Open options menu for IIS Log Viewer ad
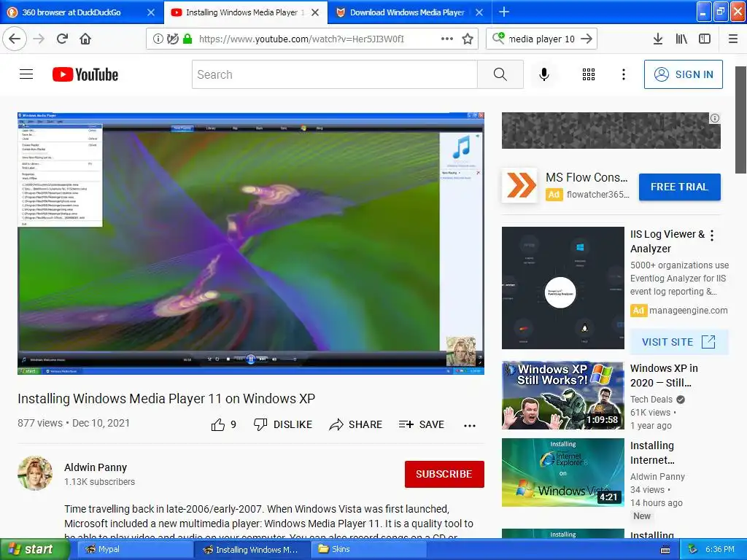 point(712,235)
